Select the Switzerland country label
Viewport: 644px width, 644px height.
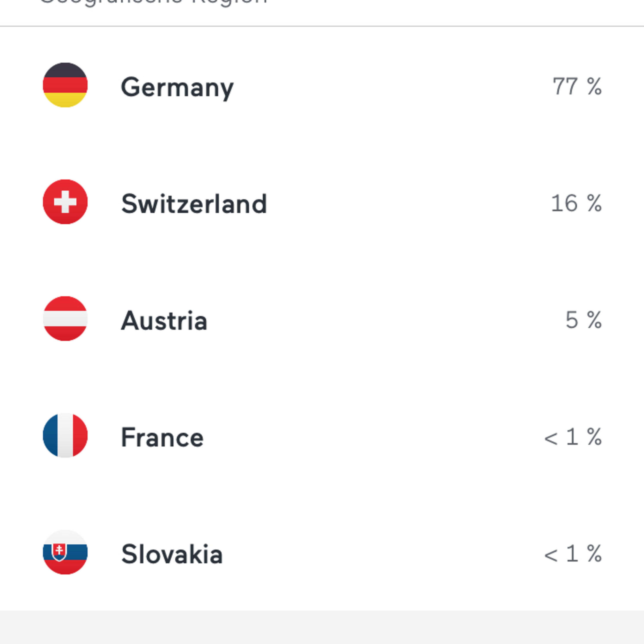pyautogui.click(x=194, y=204)
